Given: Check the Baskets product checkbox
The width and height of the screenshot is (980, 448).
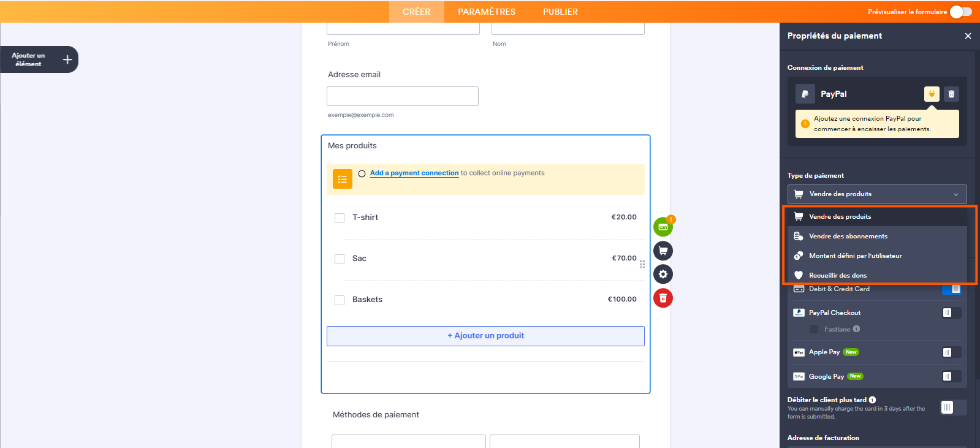Looking at the screenshot, I should pyautogui.click(x=340, y=300).
